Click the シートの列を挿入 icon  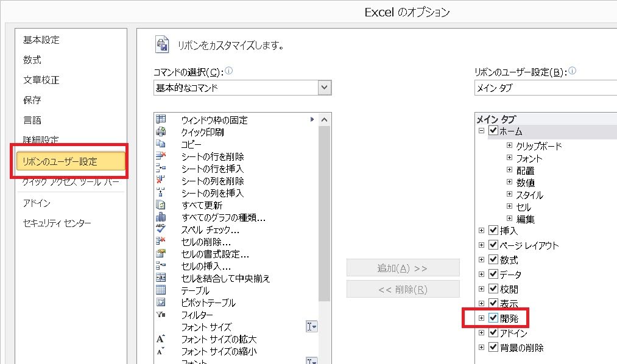pos(161,192)
